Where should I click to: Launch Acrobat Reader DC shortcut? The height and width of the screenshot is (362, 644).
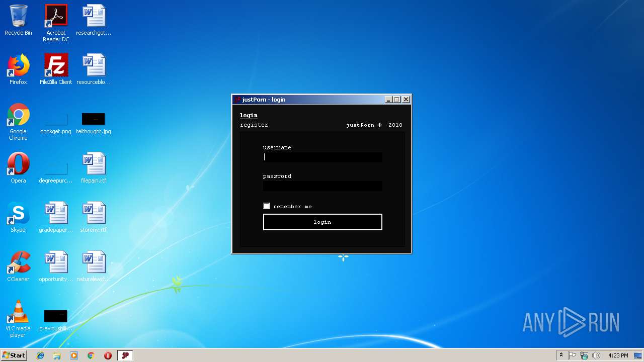[56, 24]
